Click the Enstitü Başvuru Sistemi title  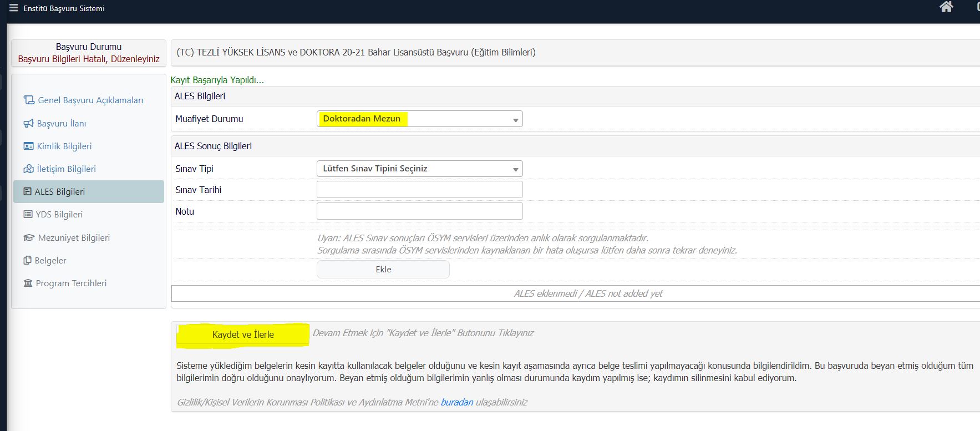click(x=64, y=8)
